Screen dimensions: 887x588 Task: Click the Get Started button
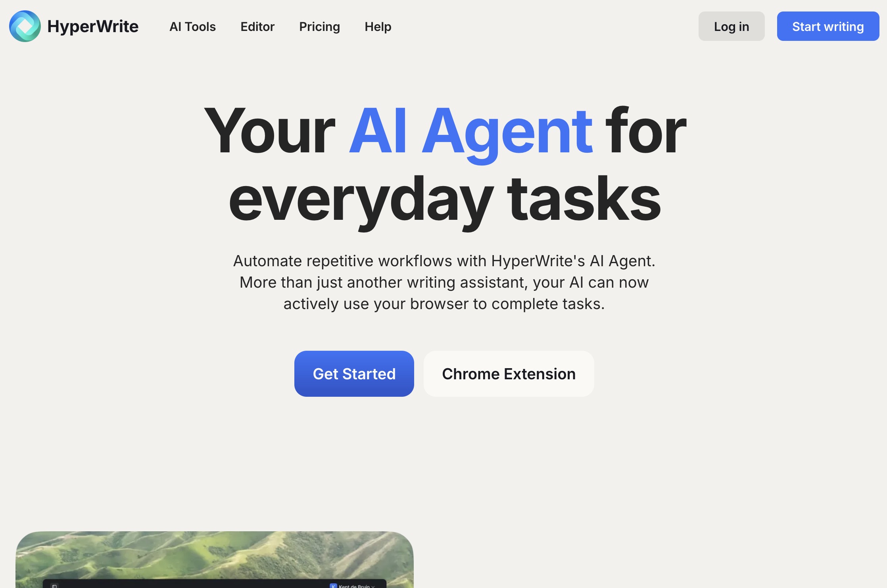354,373
